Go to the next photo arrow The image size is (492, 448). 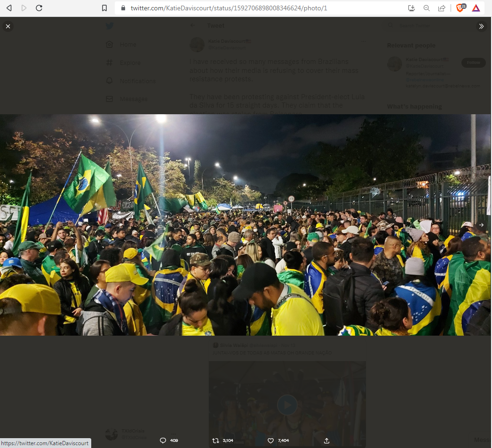tap(481, 225)
